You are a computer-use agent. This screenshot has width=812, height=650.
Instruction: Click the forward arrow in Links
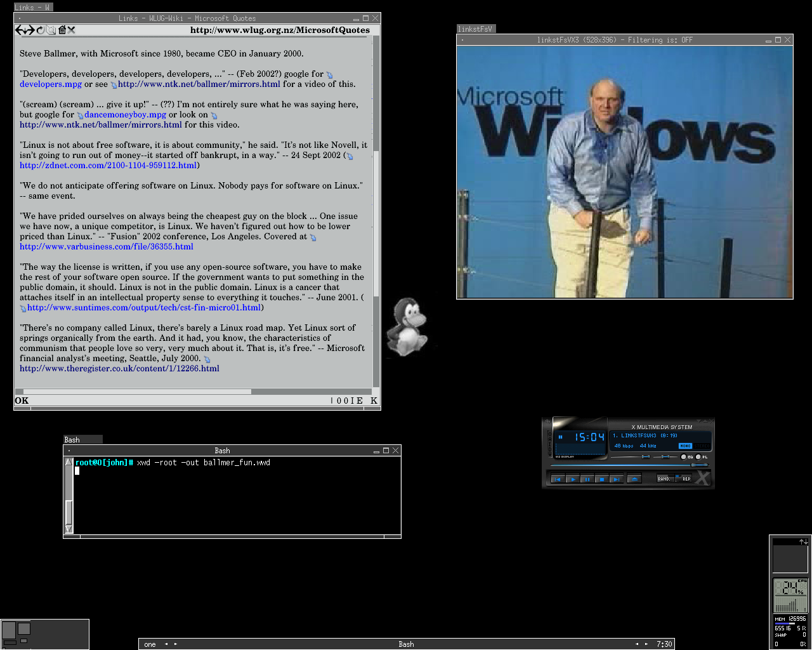[30, 30]
